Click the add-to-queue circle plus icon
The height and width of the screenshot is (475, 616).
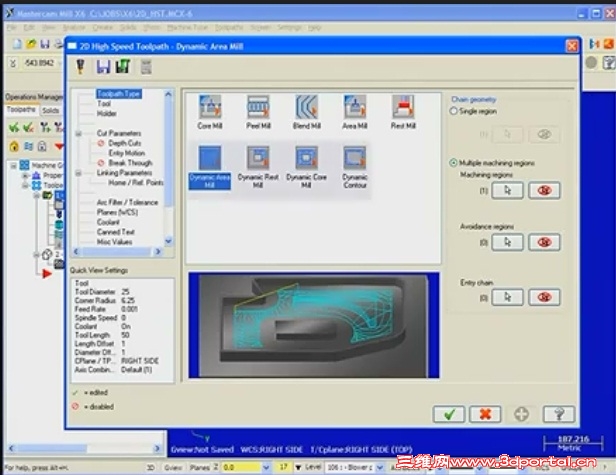coord(521,414)
